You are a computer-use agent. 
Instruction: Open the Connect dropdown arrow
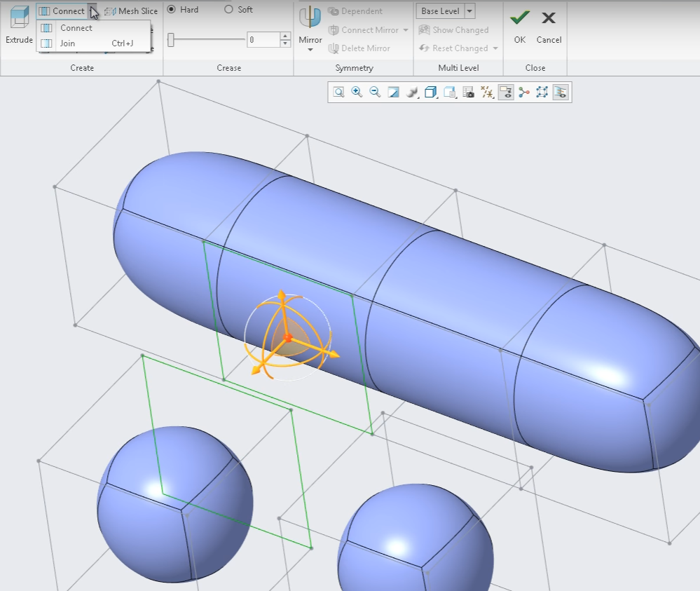[x=92, y=11]
